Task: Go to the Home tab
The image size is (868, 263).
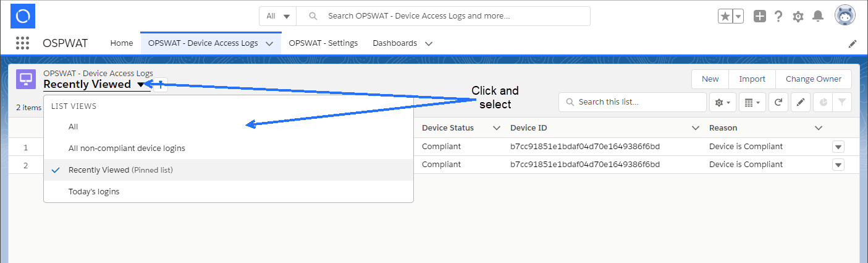Action: [x=122, y=43]
